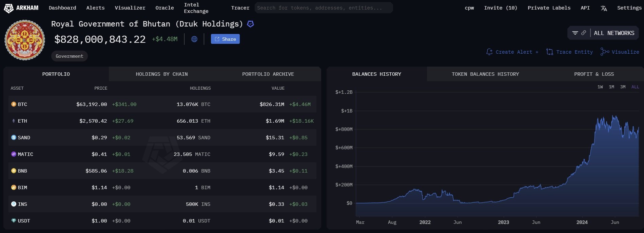This screenshot has height=233, width=644.
Task: Click Create Alert +
Action: pos(512,52)
